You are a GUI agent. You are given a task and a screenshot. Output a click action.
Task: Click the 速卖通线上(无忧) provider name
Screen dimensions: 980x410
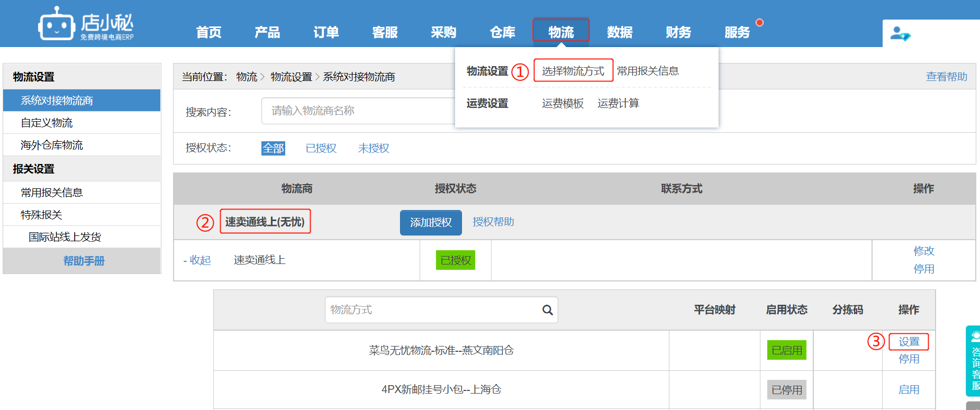[x=265, y=222]
